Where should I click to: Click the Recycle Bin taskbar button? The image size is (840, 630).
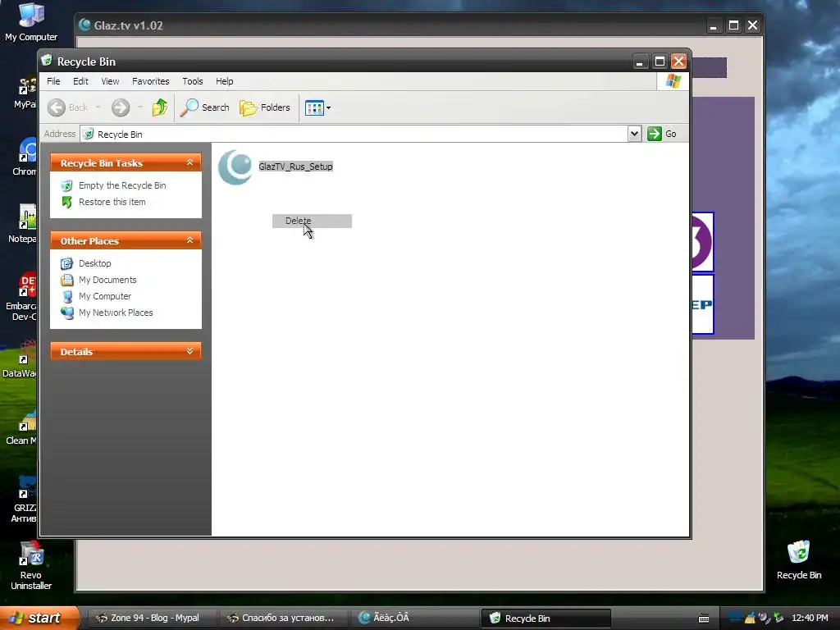(546, 618)
